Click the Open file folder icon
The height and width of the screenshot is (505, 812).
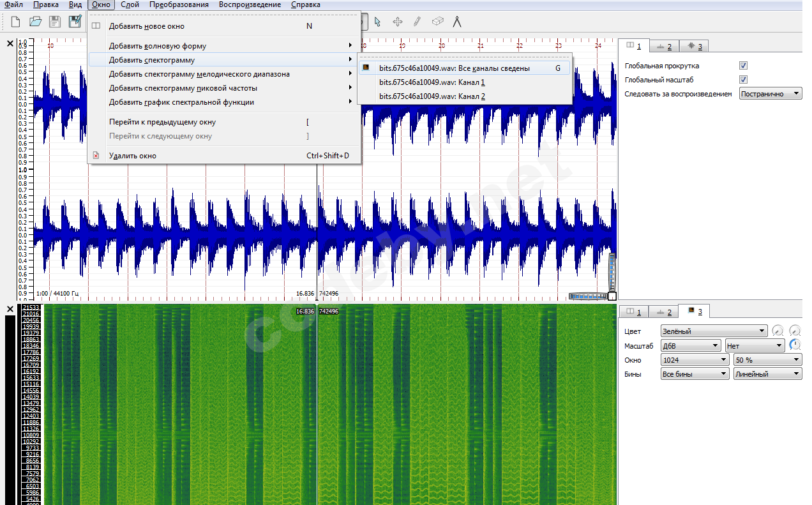35,22
